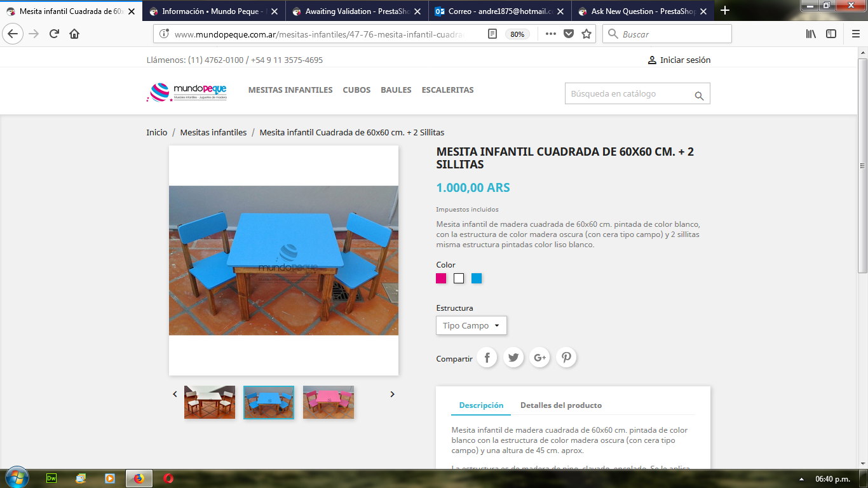This screenshot has width=868, height=488.
Task: Bookmark this page with the star
Action: 587,34
